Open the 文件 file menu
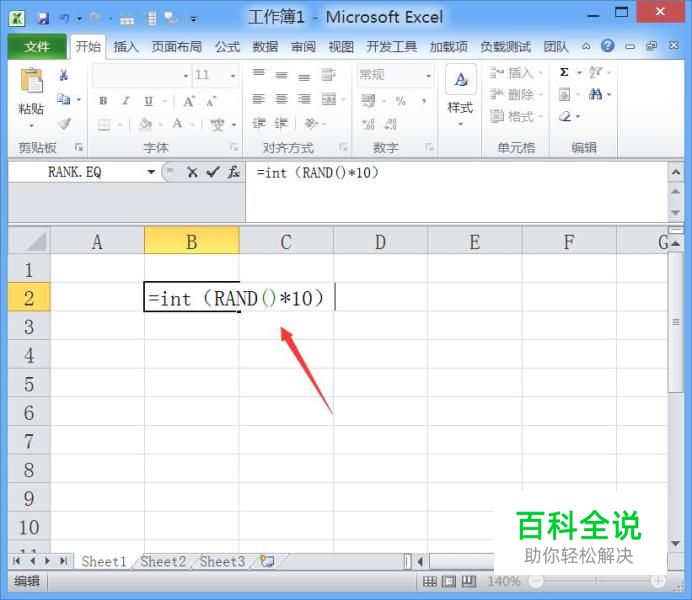 (37, 47)
